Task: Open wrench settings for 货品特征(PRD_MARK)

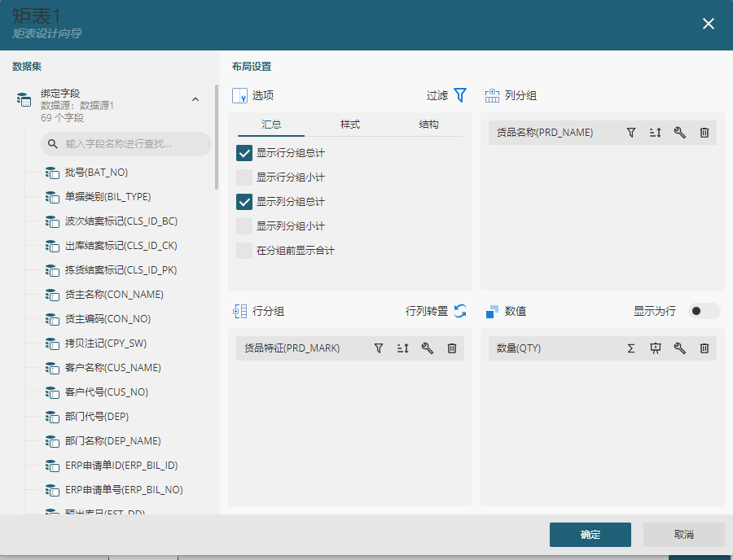Action: pos(428,348)
